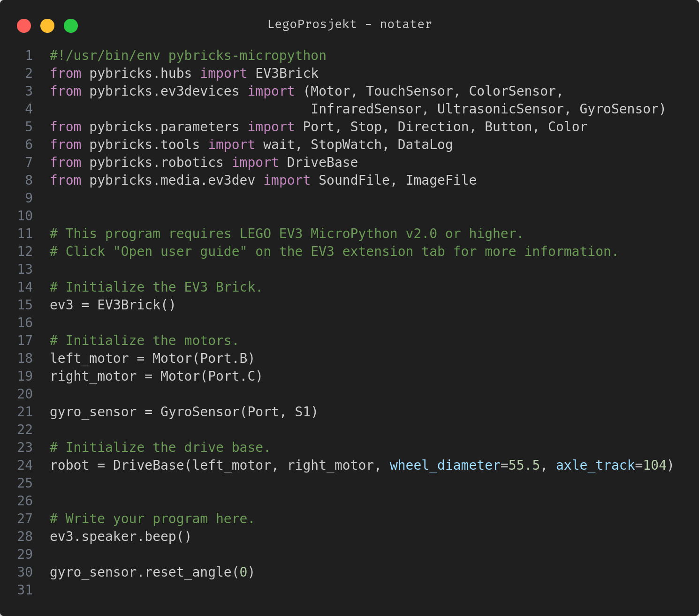699x616 pixels.
Task: Click the S1 argument of GyroSensor
Action: (302, 412)
